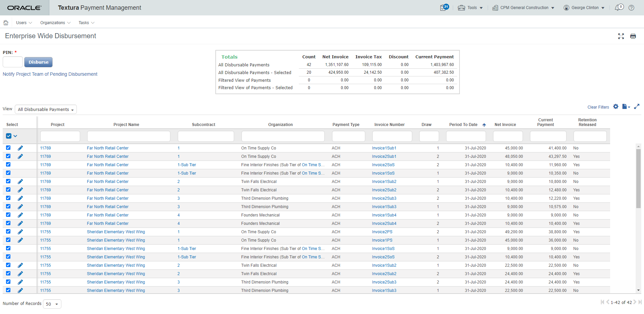Click the Organization filter field

point(283,136)
